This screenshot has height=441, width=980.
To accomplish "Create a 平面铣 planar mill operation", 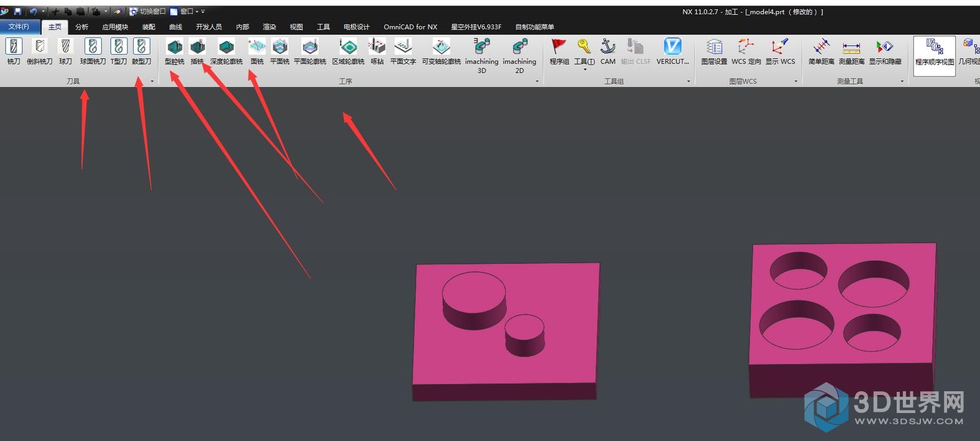I will point(280,51).
